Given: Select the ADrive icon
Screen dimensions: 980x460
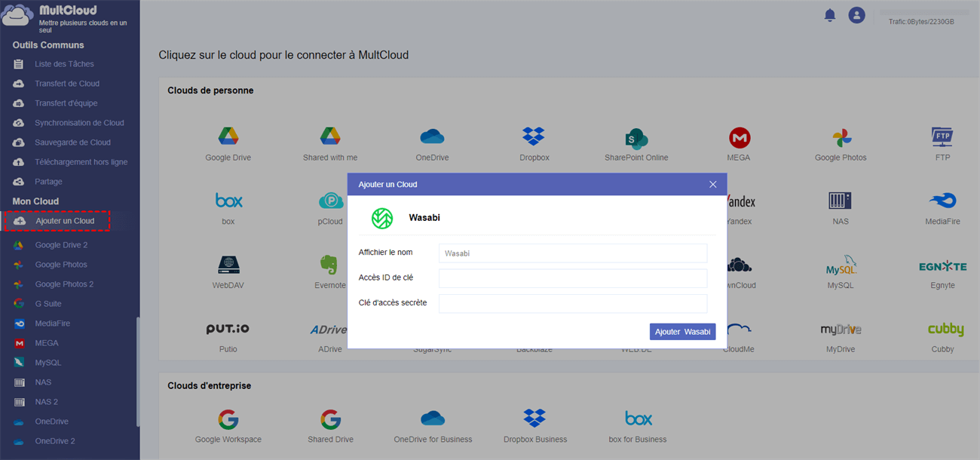Looking at the screenshot, I should [x=329, y=330].
